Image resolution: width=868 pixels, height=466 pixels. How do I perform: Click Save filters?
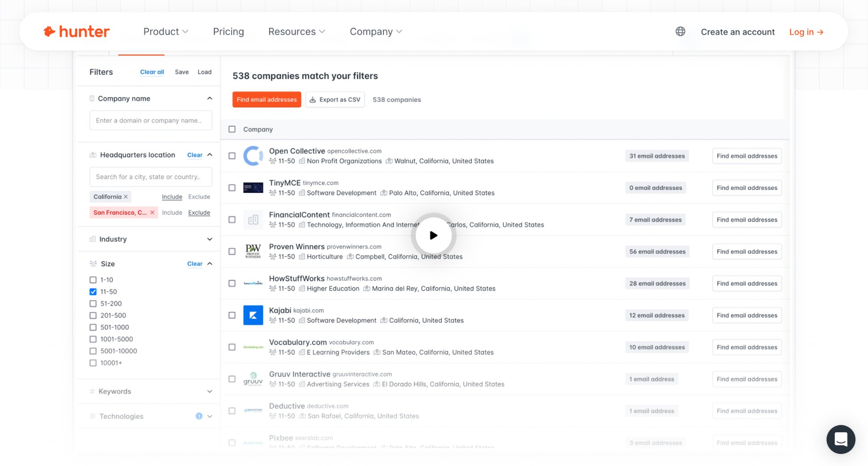182,72
